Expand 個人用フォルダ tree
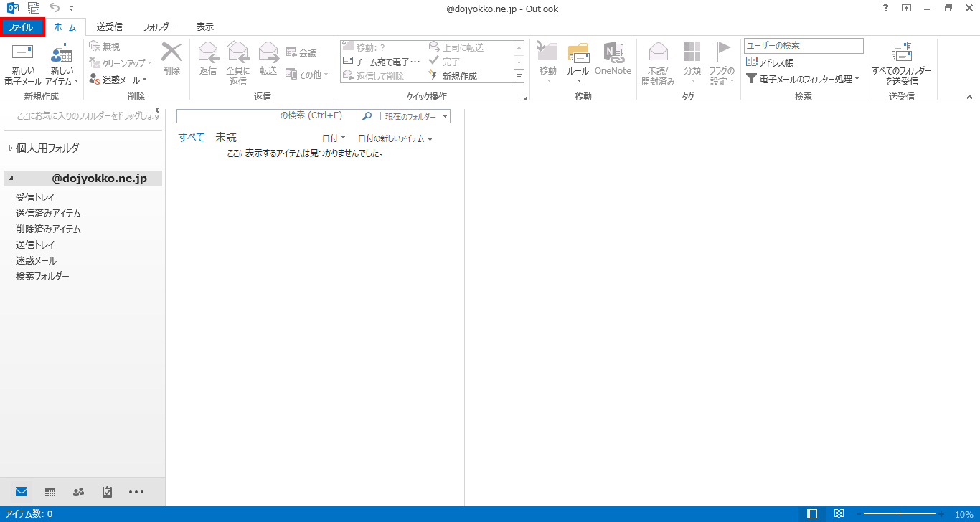The height and width of the screenshot is (522, 980). 11,148
